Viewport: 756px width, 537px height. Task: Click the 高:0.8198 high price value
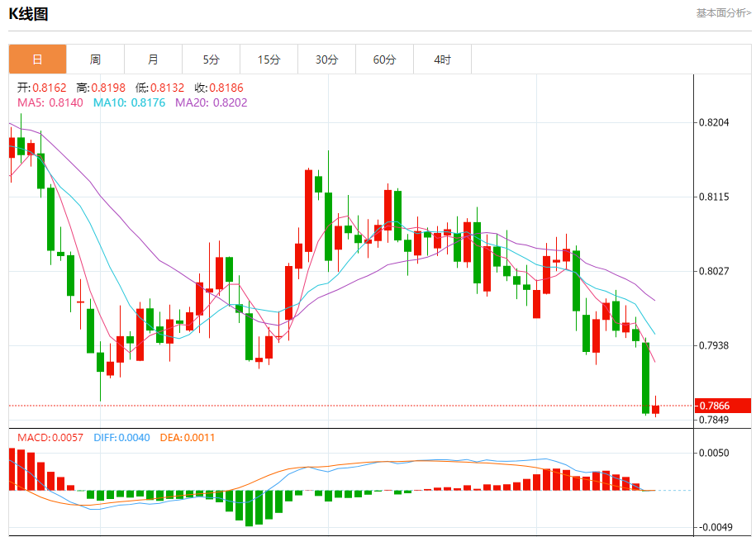click(x=101, y=88)
